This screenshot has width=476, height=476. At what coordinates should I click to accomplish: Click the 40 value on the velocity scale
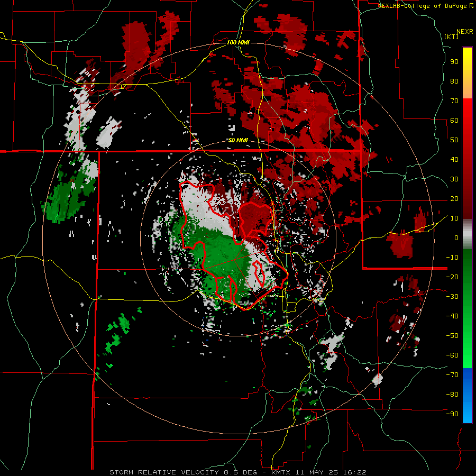click(454, 160)
